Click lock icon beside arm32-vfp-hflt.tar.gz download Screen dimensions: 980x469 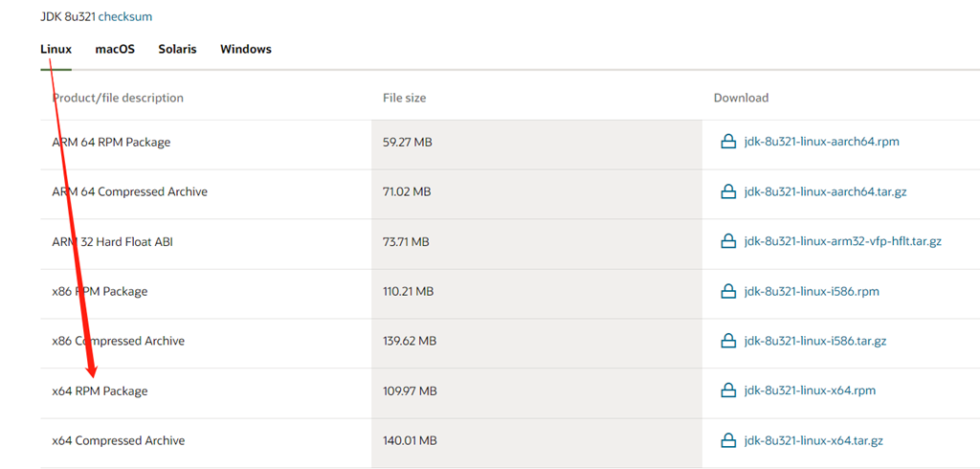point(727,241)
